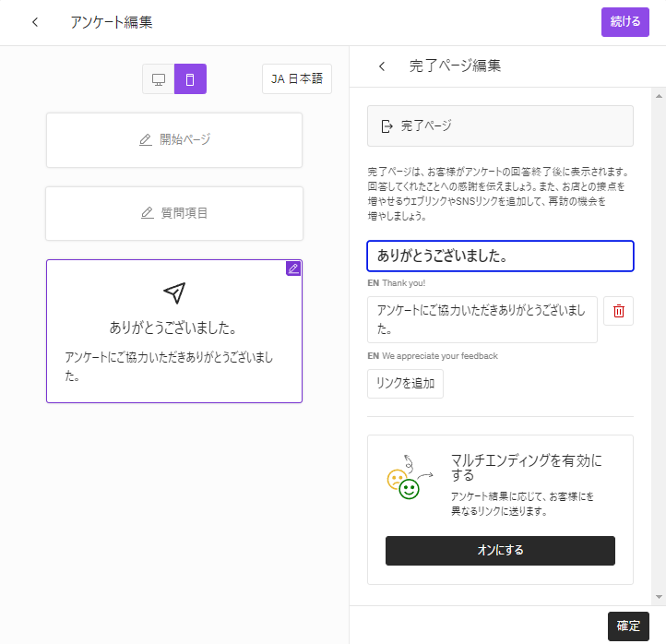The image size is (666, 644).
Task: Click the back arrow beside 完了ページ編集
Action: (x=382, y=66)
